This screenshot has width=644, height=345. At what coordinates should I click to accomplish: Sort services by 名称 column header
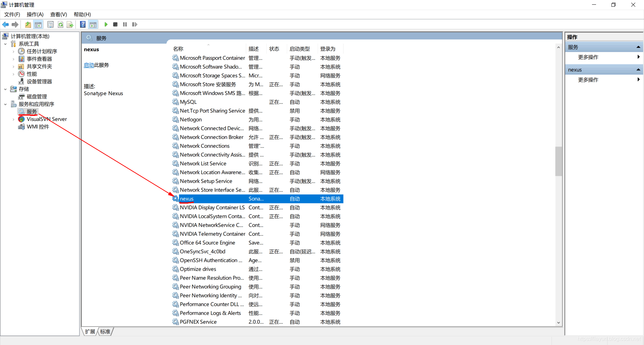click(208, 49)
